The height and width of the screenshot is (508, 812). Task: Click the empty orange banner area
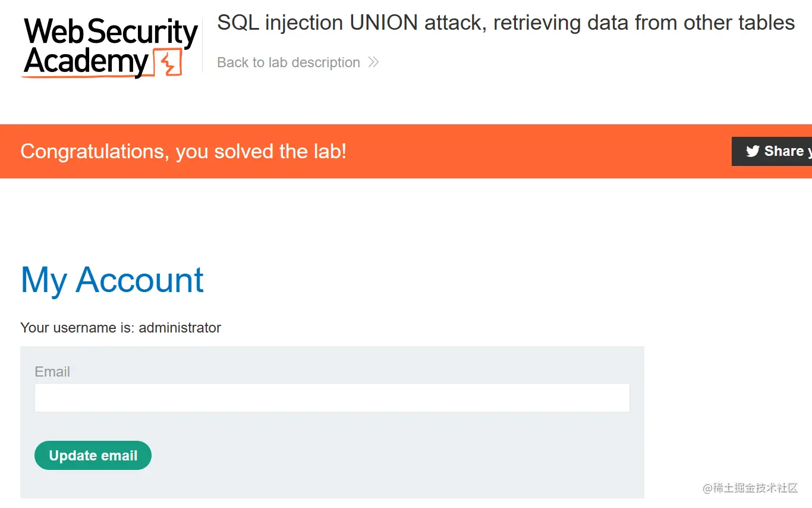coord(535,151)
